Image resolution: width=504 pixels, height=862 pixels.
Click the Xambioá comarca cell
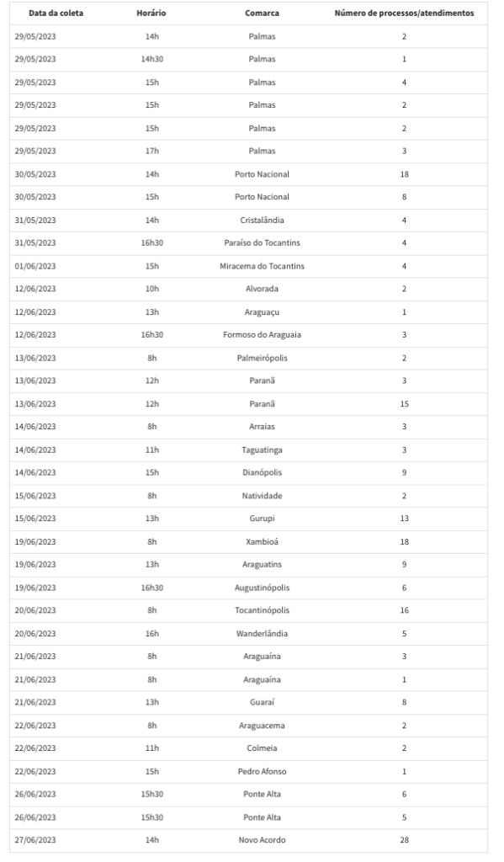(x=263, y=541)
